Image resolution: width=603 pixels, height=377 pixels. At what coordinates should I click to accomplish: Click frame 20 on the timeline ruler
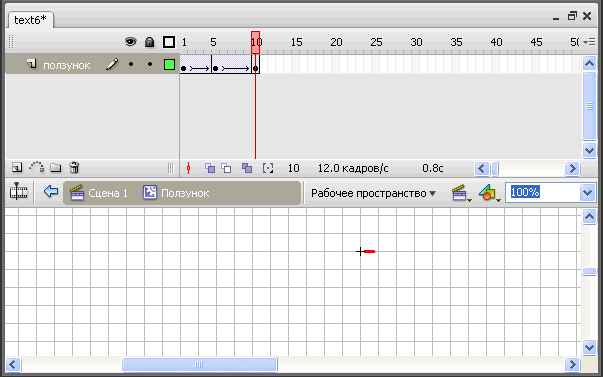coord(336,42)
